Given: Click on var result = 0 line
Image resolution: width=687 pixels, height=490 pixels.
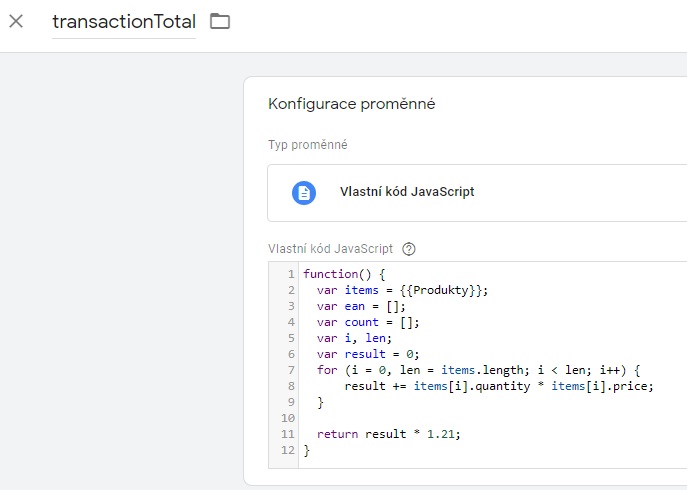Looking at the screenshot, I should coord(368,354).
